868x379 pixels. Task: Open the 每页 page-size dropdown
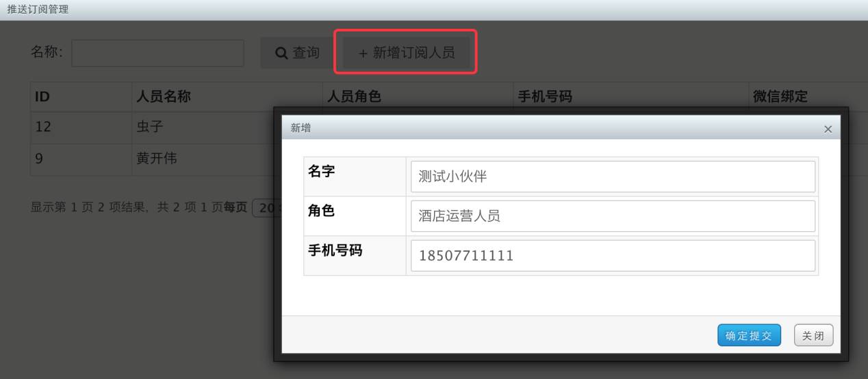point(263,208)
